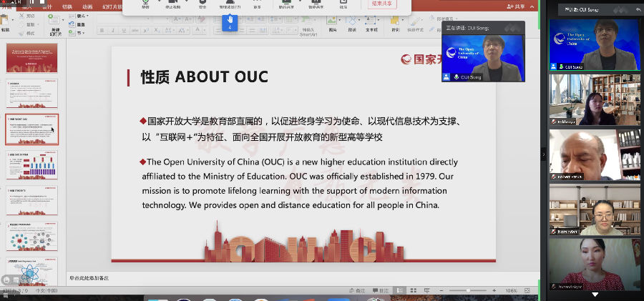Select the ABOUT OUC slide thumbnail
This screenshot has height=301, width=644.
click(x=32, y=129)
